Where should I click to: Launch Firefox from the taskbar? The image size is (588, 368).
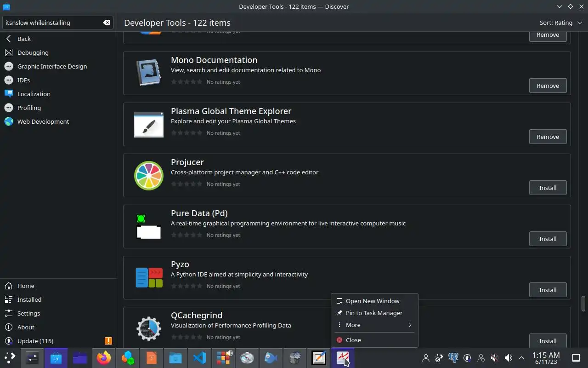tap(104, 358)
